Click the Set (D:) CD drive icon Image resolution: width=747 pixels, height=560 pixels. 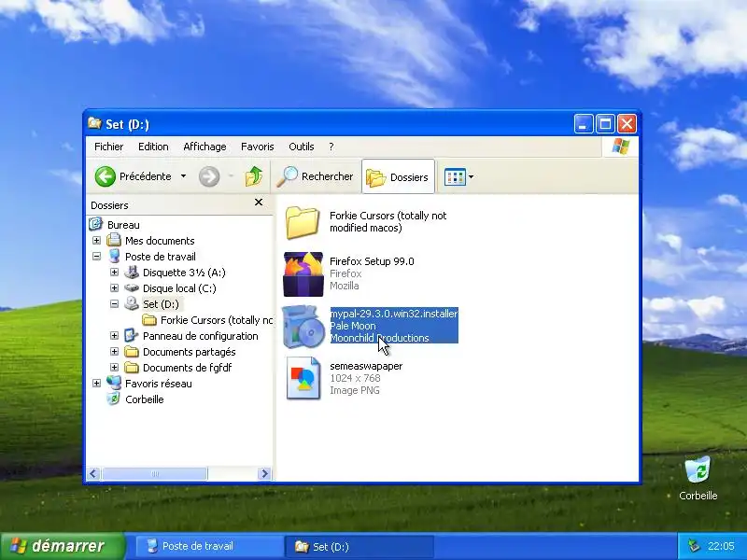[132, 304]
